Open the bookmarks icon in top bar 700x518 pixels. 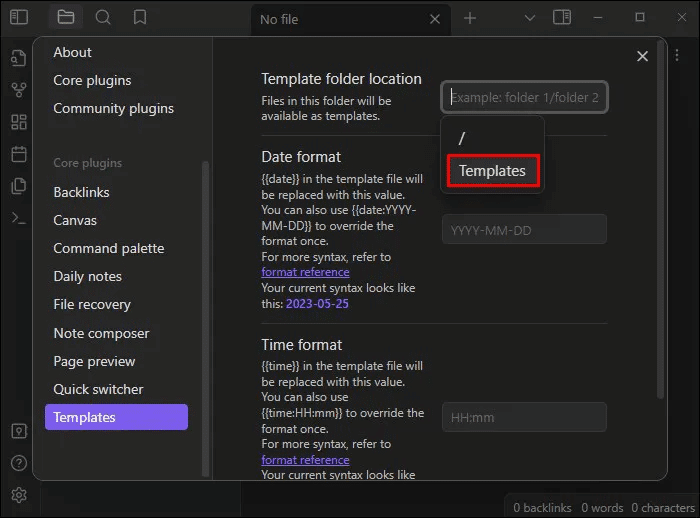tap(140, 17)
